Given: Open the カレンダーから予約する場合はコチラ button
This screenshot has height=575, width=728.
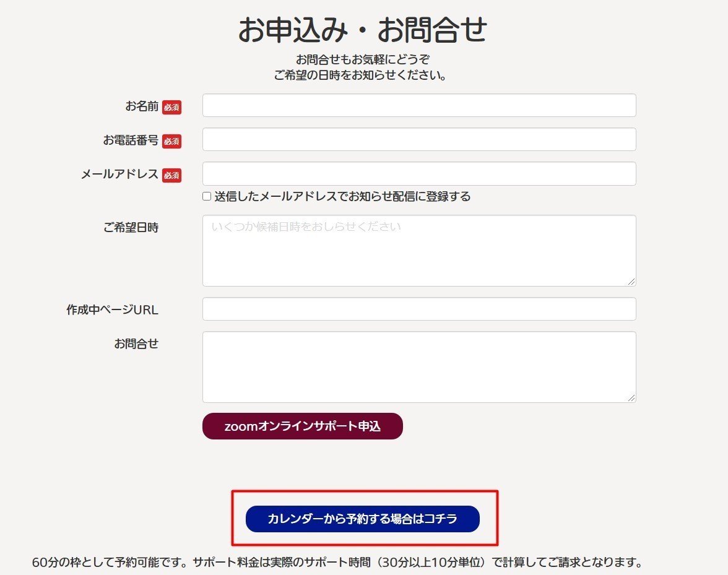Looking at the screenshot, I should point(365,520).
